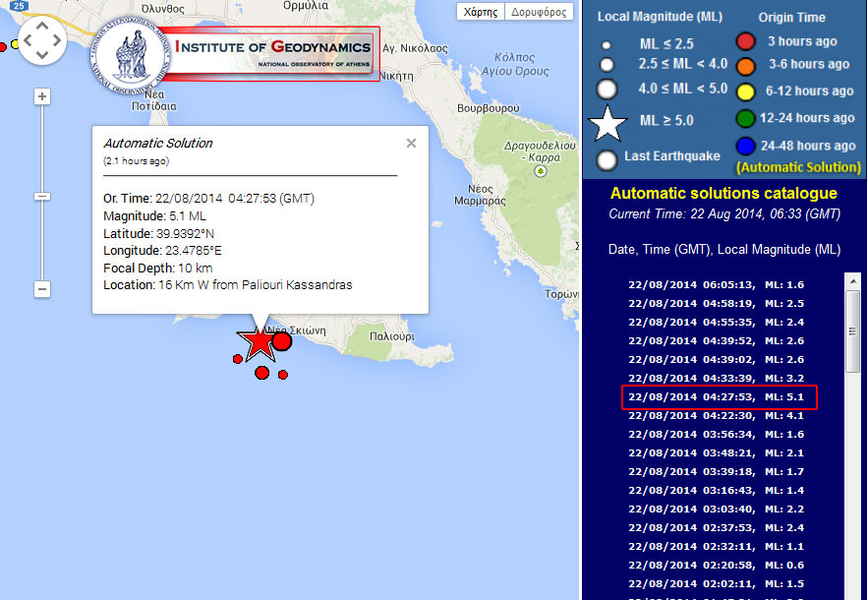The width and height of the screenshot is (868, 600).
Task: Switch to Δορυφόρος satellite view
Action: click(539, 12)
